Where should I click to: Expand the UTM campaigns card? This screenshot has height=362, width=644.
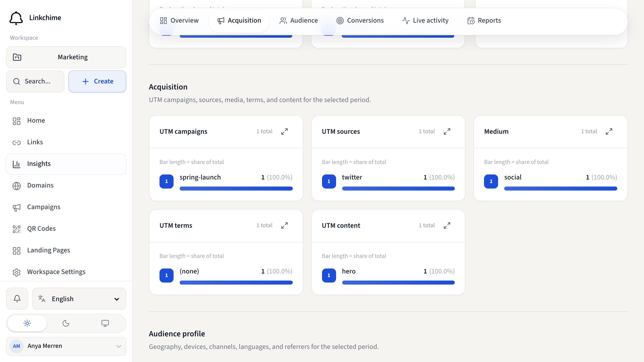tap(285, 132)
